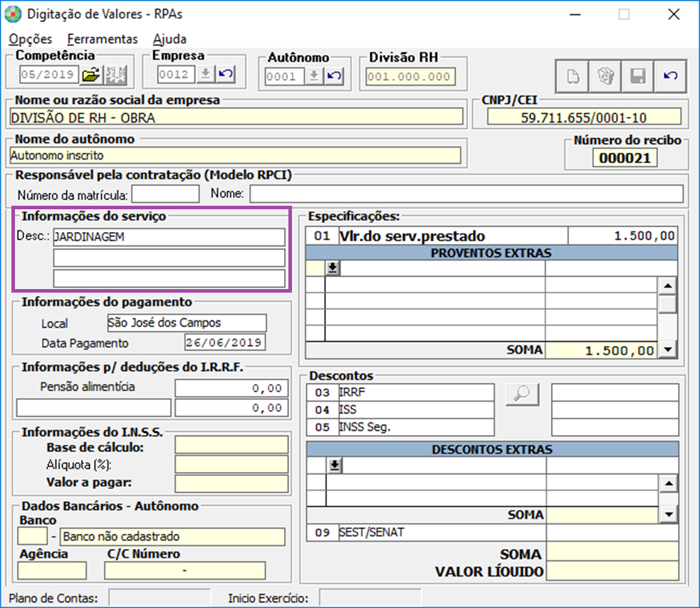Image resolution: width=700 pixels, height=608 pixels.
Task: Click the new document toolbar icon
Action: coord(572,77)
